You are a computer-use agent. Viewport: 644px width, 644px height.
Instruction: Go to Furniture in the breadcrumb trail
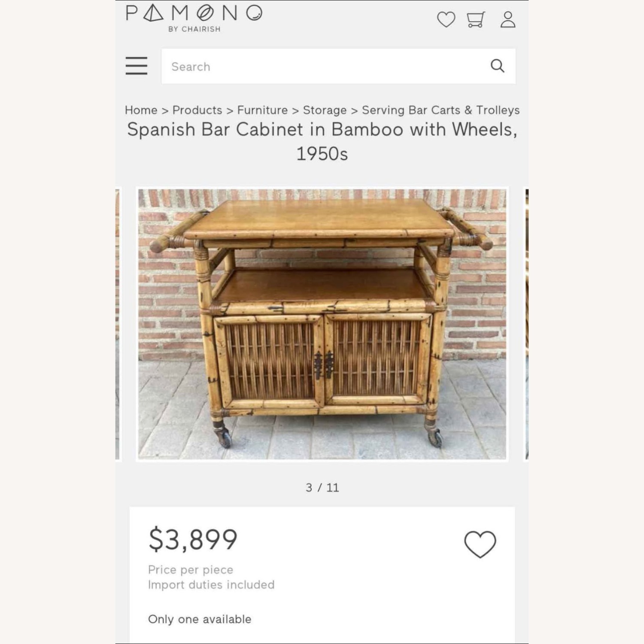pyautogui.click(x=261, y=110)
